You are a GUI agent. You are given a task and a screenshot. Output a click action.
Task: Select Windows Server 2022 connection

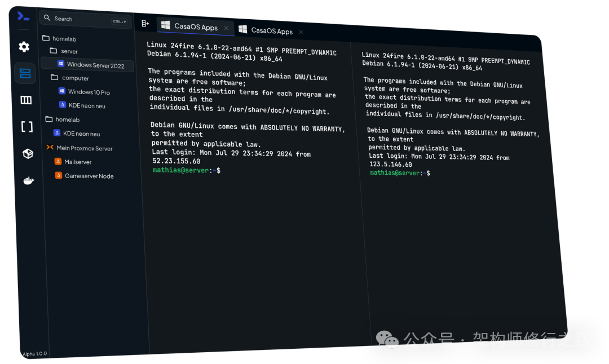click(x=95, y=65)
